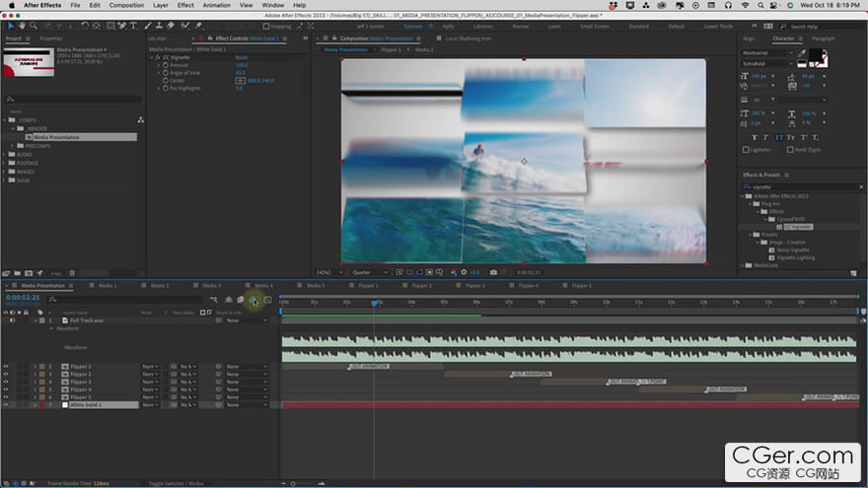Select the Zoom magnifier tool

click(x=34, y=26)
